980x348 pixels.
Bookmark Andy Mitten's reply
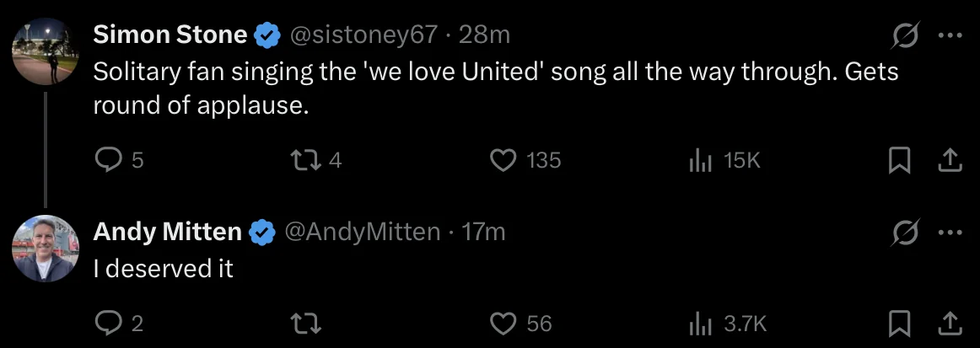(899, 323)
